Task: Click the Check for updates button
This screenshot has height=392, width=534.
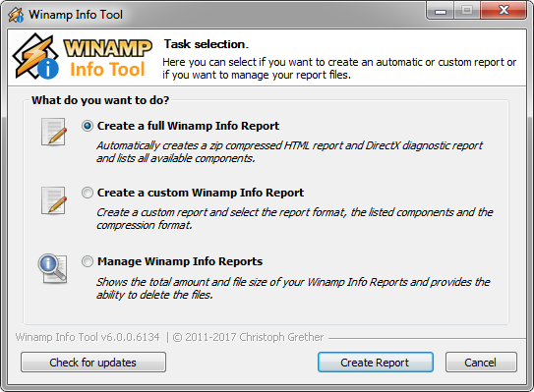Action: click(x=93, y=363)
